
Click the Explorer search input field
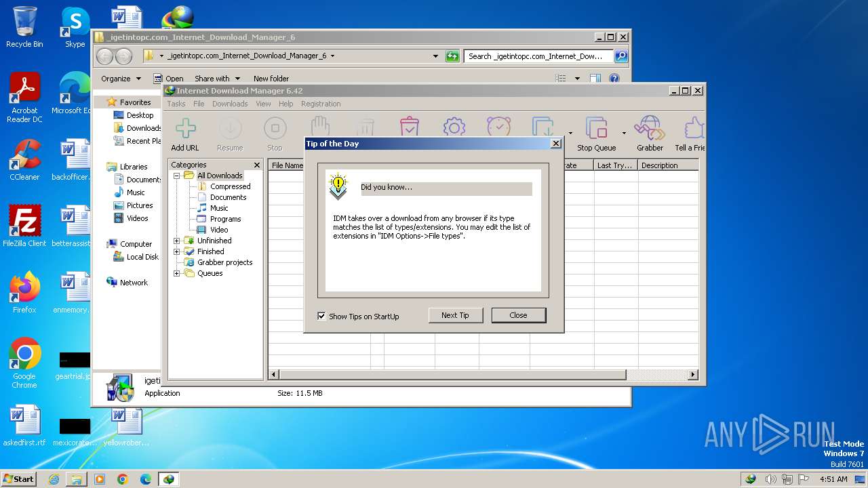tap(539, 56)
